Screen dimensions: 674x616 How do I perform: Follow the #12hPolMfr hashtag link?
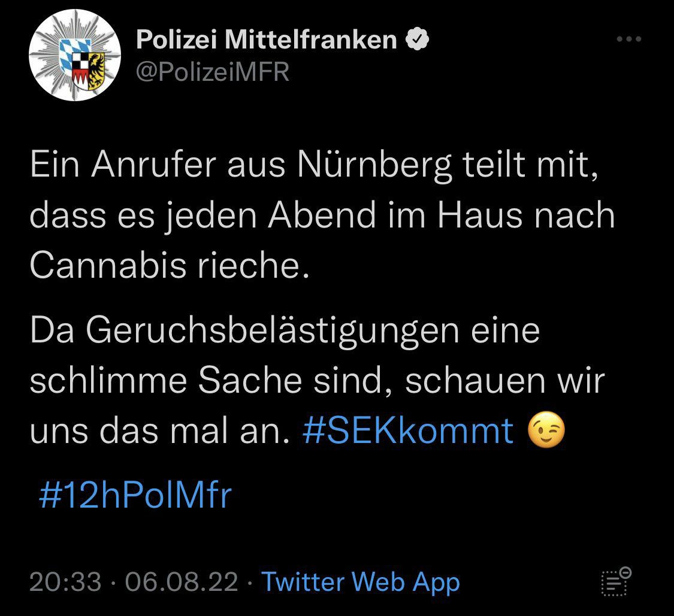click(134, 496)
